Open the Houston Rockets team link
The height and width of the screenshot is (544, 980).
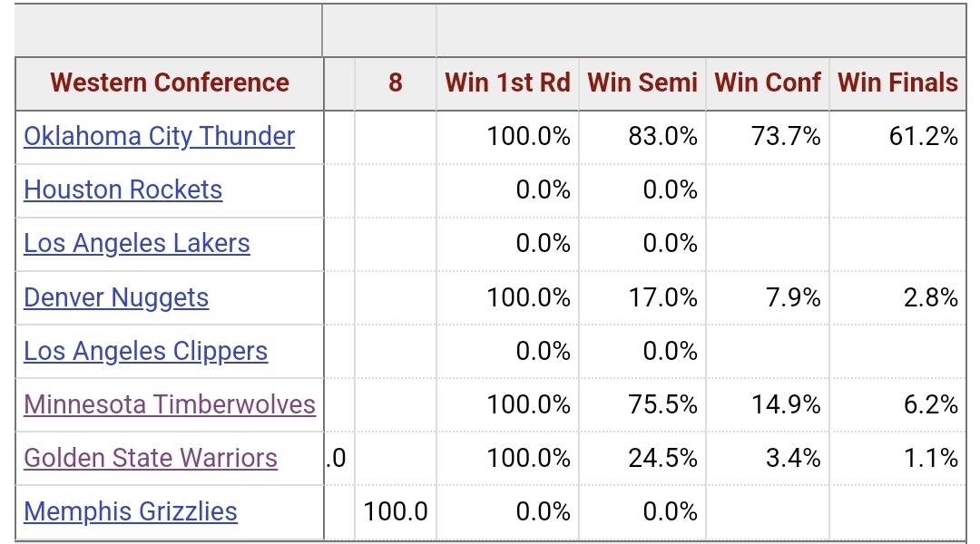tap(122, 189)
